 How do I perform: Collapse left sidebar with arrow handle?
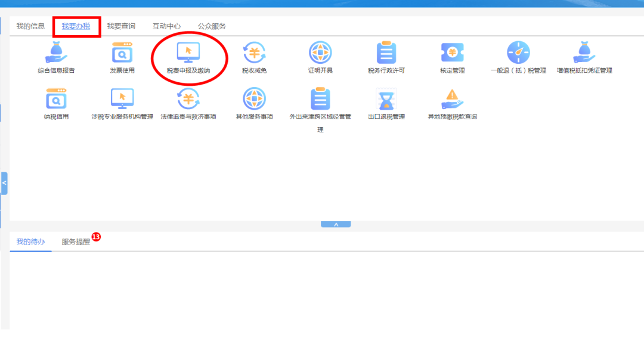click(4, 183)
